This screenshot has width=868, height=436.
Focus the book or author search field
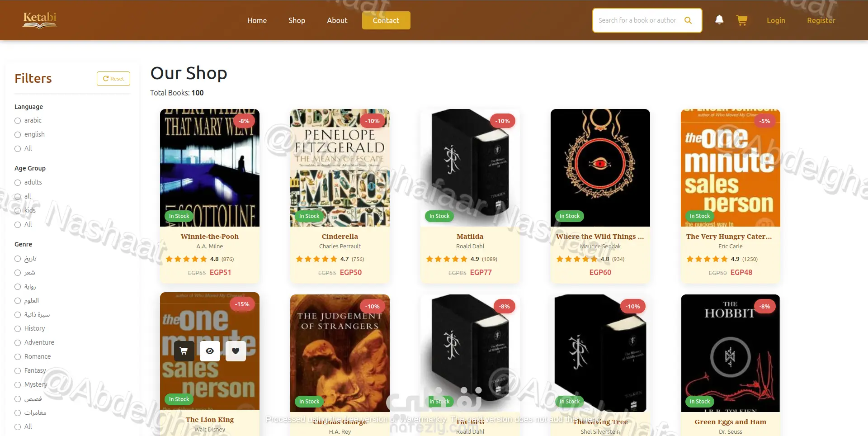pos(637,20)
